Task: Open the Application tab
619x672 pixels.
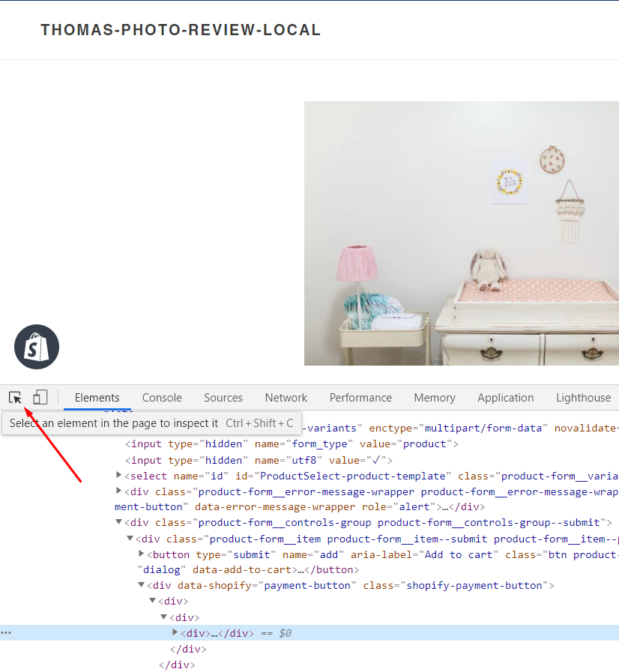Action: 505,398
